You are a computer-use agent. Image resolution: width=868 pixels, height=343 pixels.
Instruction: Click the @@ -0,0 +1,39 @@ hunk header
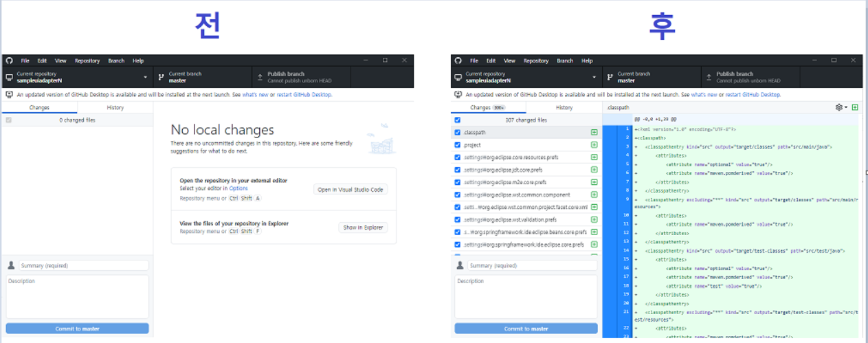(x=655, y=119)
